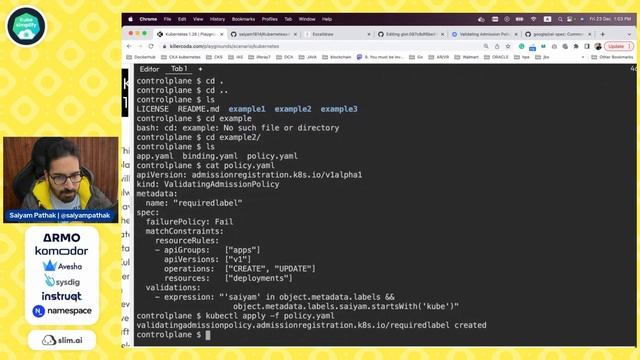Open the ORACLE bookmark folder
640x360 pixels.
496,57
